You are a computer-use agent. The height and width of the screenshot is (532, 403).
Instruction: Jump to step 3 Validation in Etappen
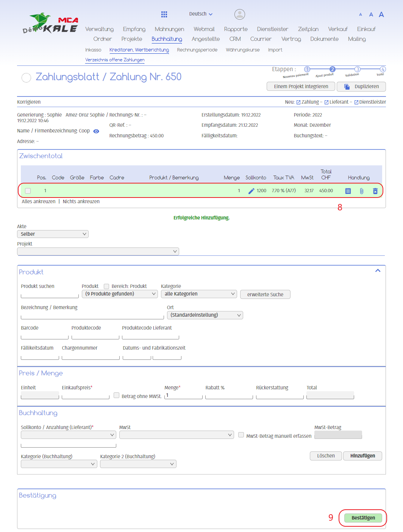coord(357,69)
